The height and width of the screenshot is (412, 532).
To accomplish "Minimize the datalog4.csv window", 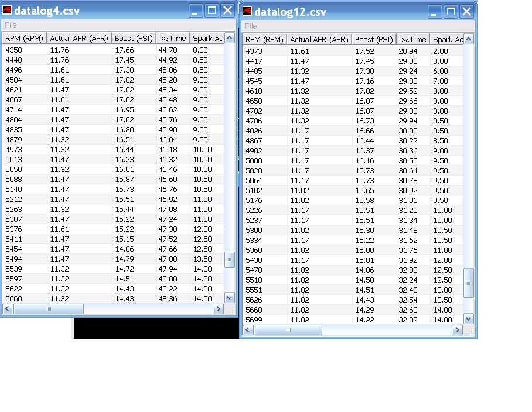I will tap(196, 11).
